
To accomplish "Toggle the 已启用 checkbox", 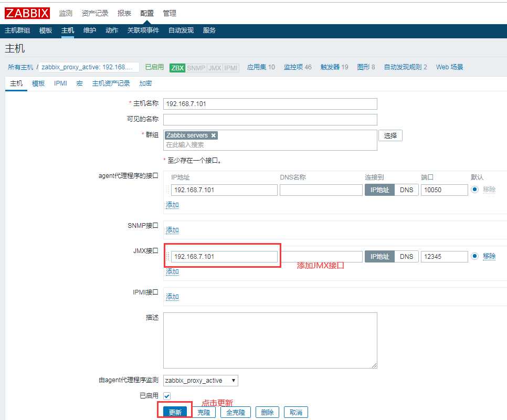I will click(167, 396).
